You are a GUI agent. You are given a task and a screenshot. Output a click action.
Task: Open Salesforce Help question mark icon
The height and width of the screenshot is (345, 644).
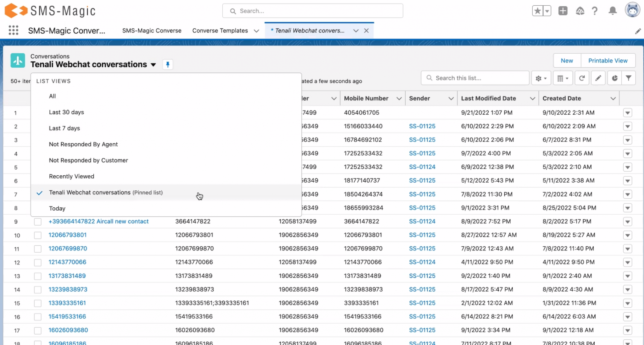coord(595,10)
